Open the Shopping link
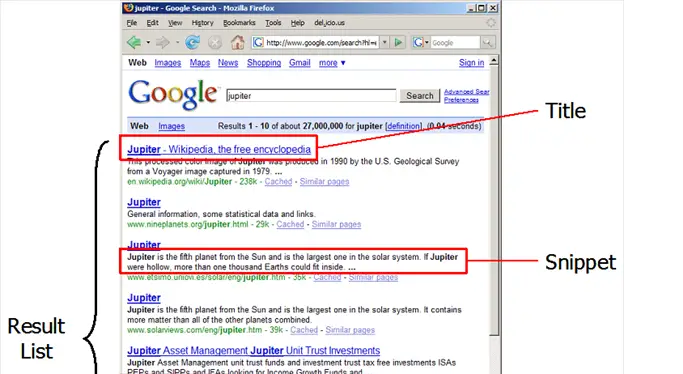Screen dimensions: 683x374 point(264,63)
